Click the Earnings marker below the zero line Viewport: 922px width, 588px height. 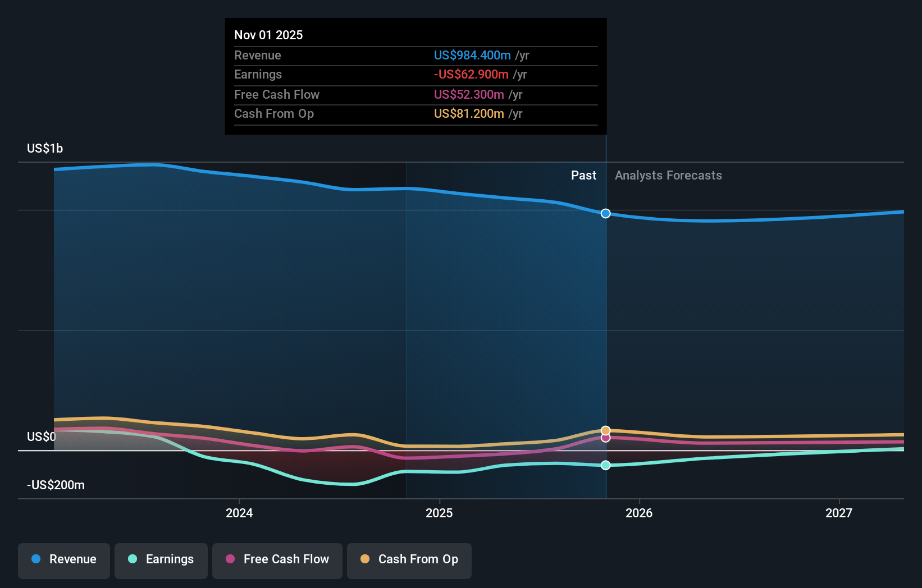pos(605,465)
